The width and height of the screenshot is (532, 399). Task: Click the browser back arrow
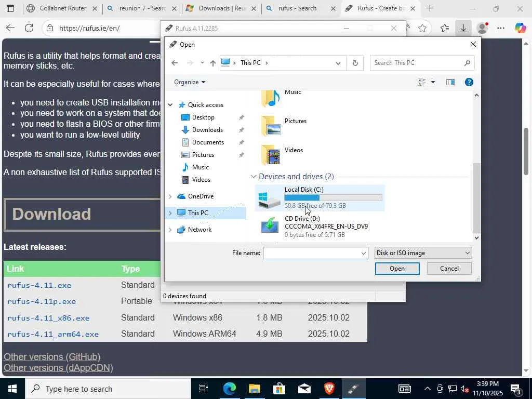(10, 28)
